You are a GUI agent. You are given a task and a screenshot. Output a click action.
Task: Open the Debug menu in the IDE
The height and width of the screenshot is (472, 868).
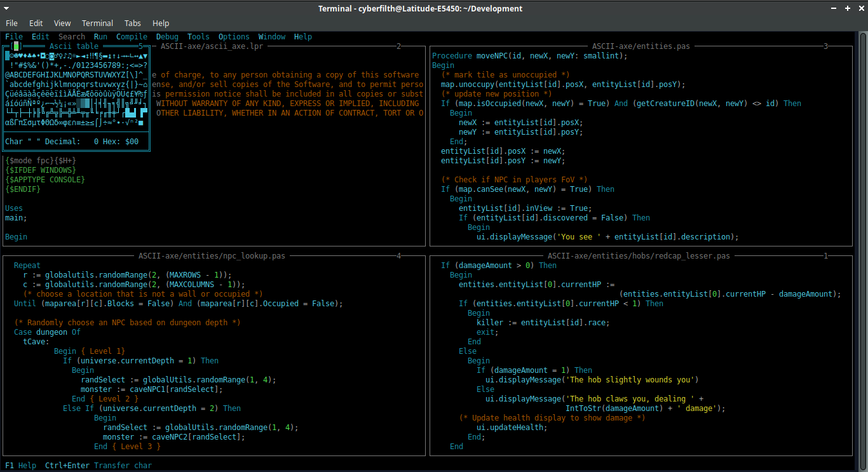[x=167, y=36]
